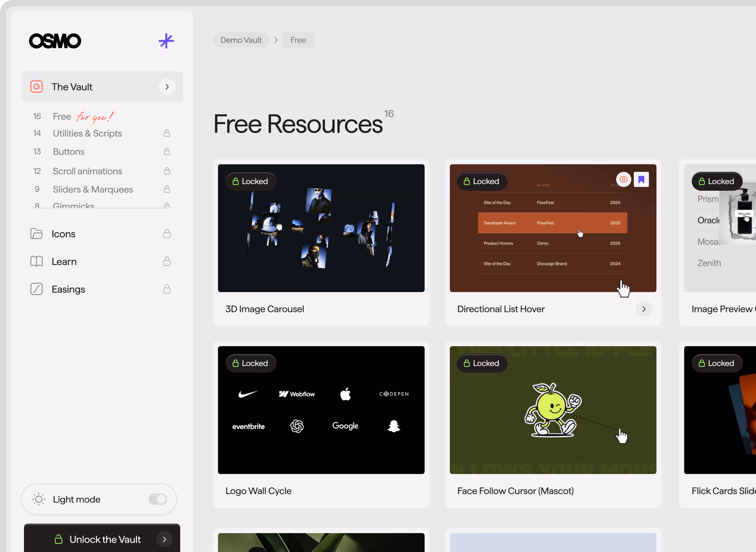Click the chevron on Unlock the Vault

[164, 539]
